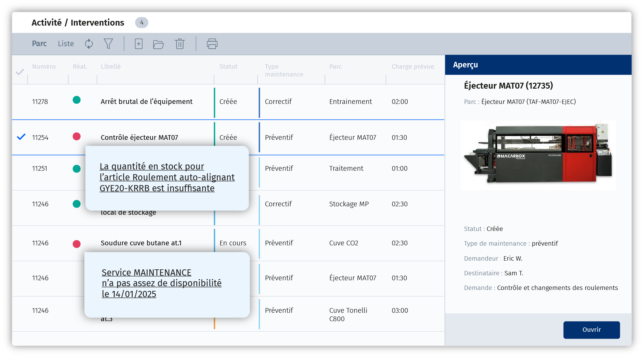Viewport: 644px width, 358px height.
Task: Click the open folder icon
Action: pyautogui.click(x=158, y=44)
